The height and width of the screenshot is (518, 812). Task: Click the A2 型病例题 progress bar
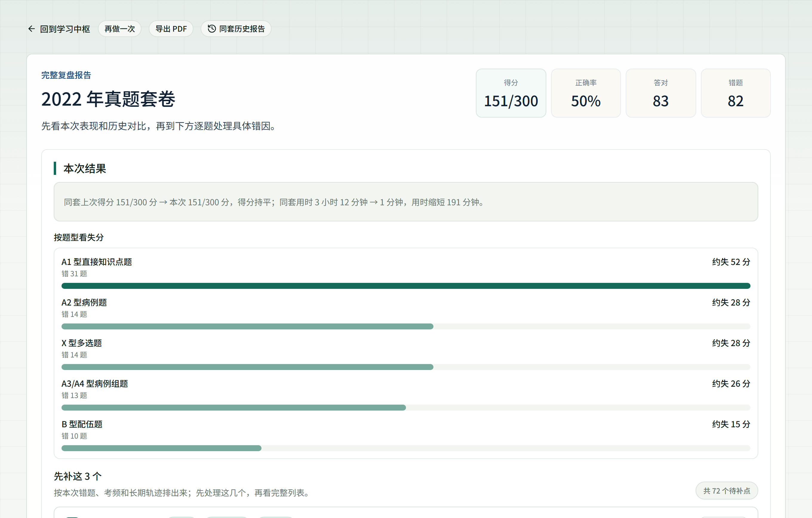406,326
